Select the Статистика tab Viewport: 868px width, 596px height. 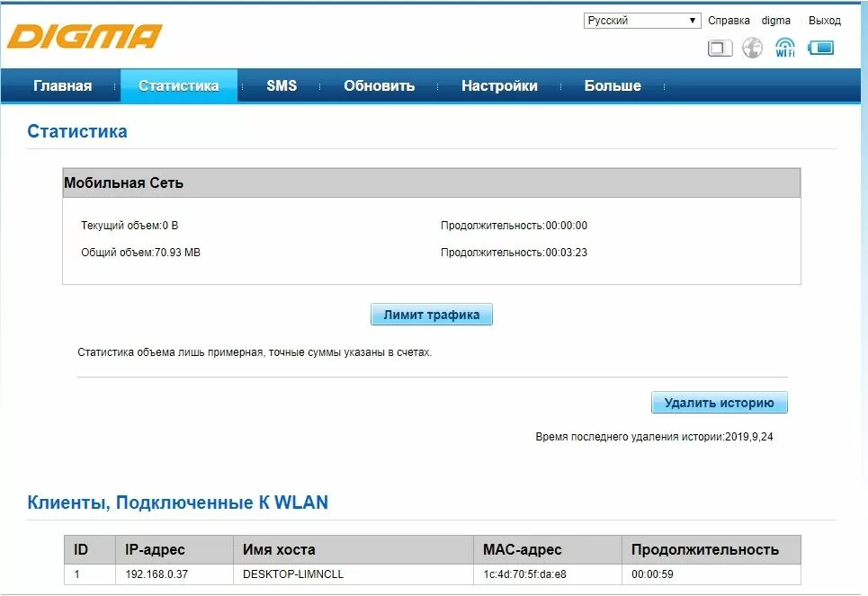tap(178, 86)
